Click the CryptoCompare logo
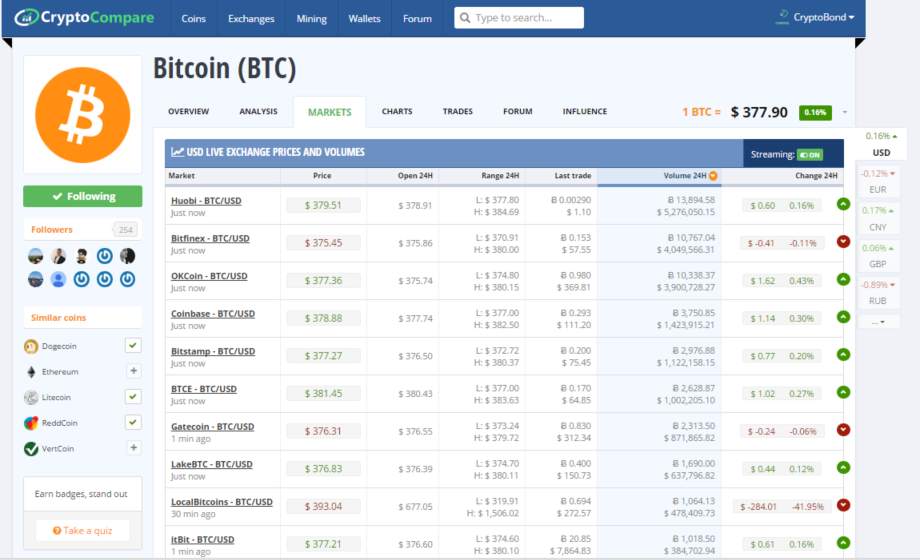 pos(84,17)
